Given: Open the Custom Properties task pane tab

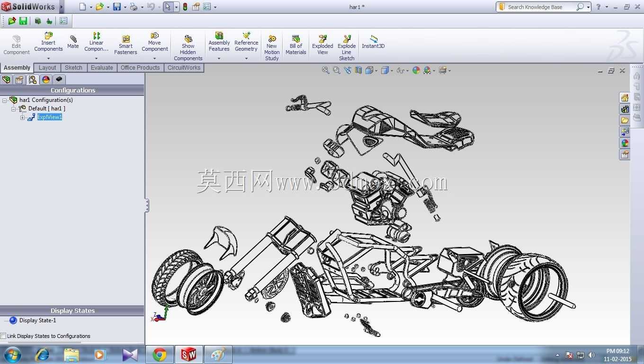Looking at the screenshot, I should 625,155.
